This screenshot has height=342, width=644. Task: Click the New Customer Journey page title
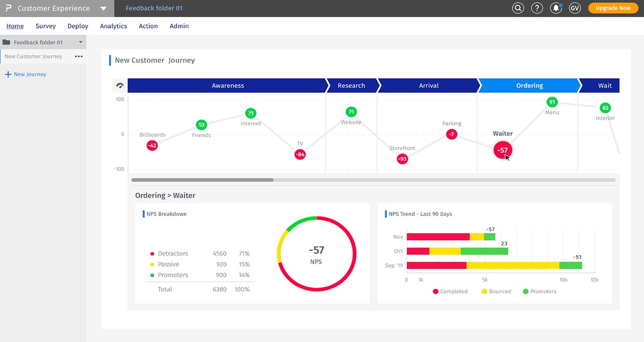(155, 60)
